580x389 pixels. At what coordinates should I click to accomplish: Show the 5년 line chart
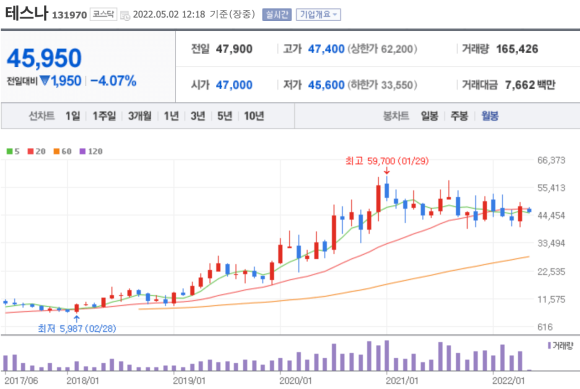[x=225, y=116]
